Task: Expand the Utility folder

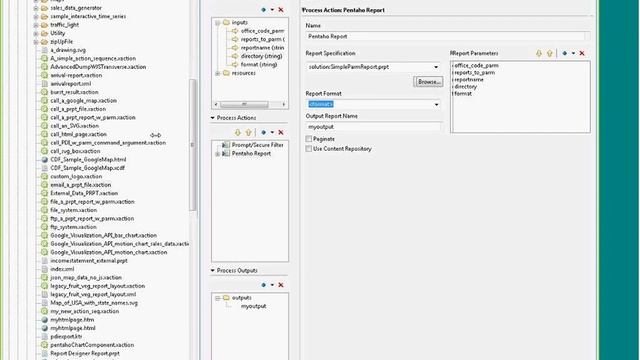Action: pos(36,33)
